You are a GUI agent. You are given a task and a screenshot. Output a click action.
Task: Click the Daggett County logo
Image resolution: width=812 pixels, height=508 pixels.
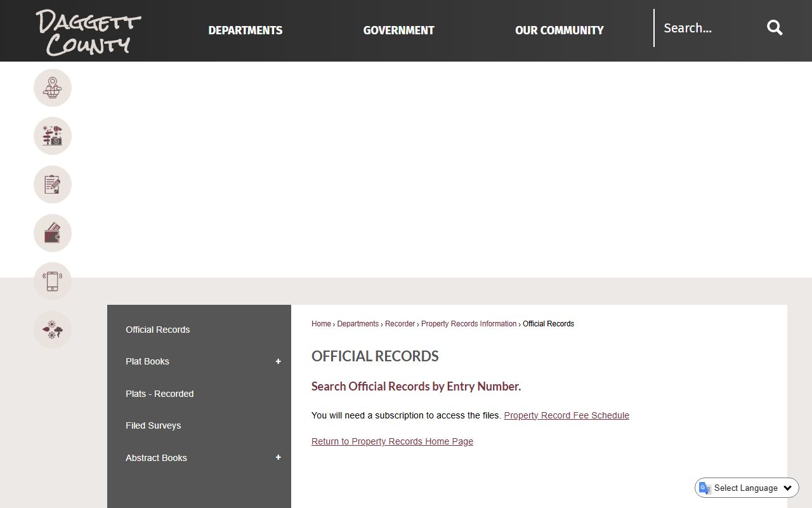tap(88, 32)
